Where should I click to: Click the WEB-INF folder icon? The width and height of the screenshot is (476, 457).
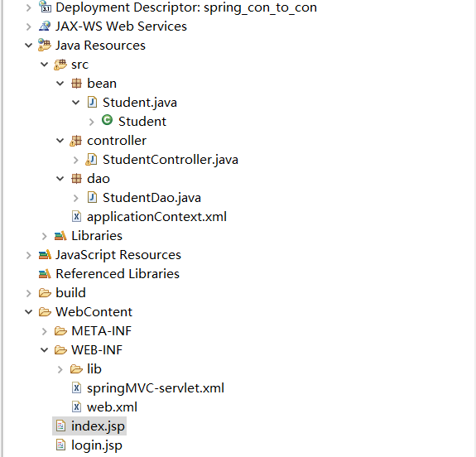[60, 350]
